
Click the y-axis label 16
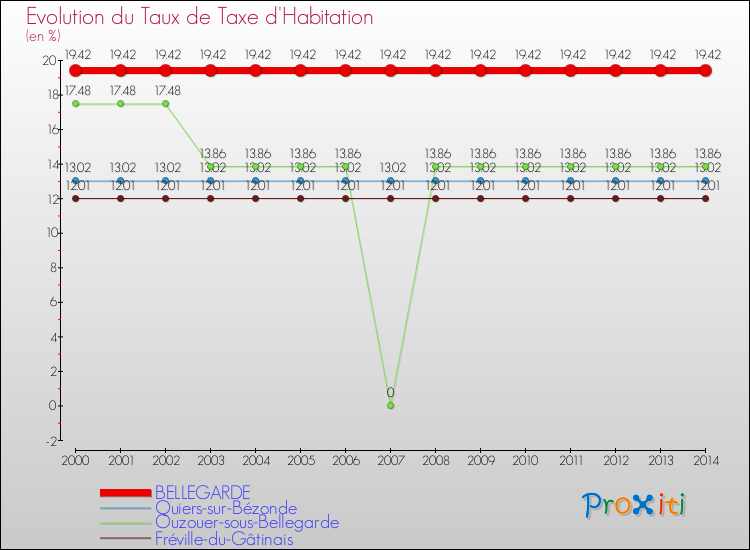tap(53, 130)
